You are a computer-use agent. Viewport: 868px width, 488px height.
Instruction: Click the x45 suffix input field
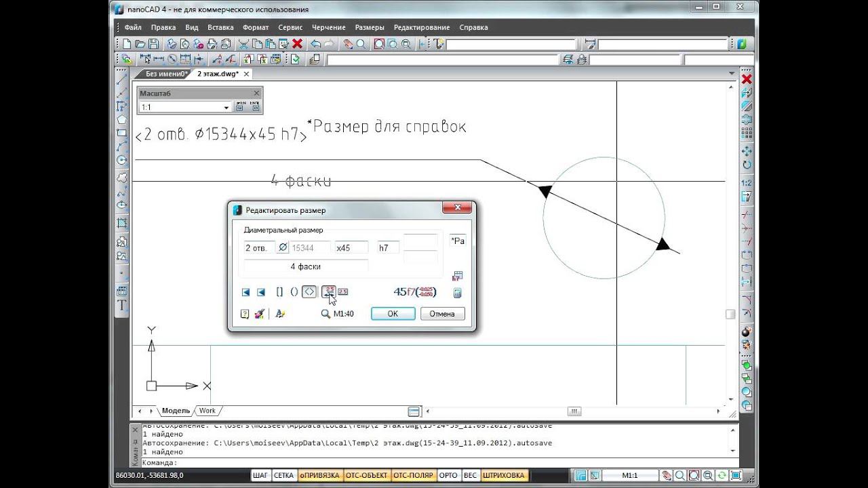(351, 248)
